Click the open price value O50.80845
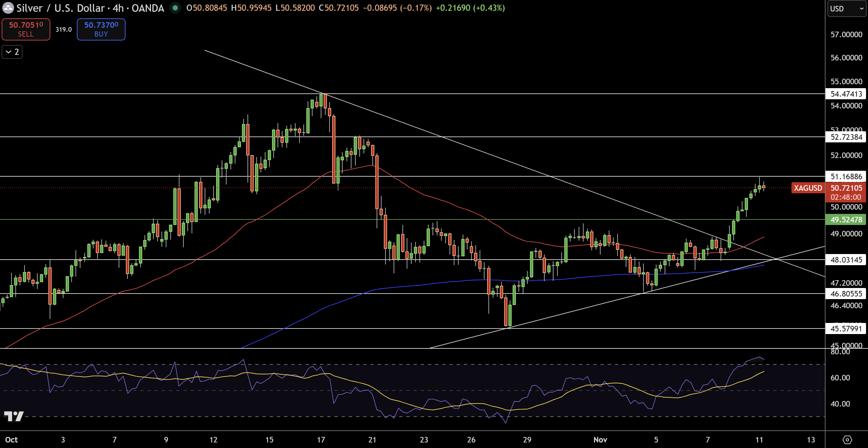Viewport: 868px width, 448px height. point(206,8)
